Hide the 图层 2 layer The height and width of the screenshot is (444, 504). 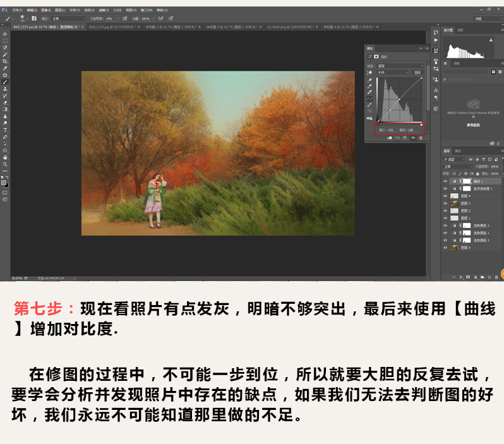(x=445, y=211)
